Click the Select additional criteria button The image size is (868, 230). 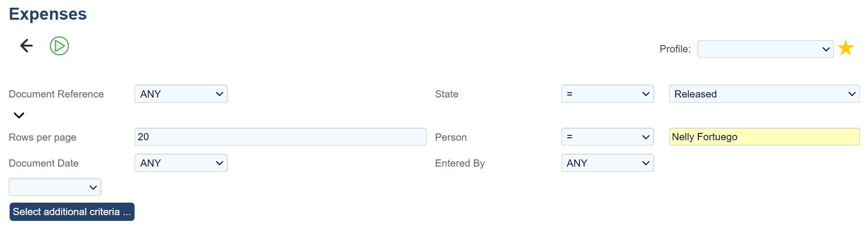pos(72,212)
